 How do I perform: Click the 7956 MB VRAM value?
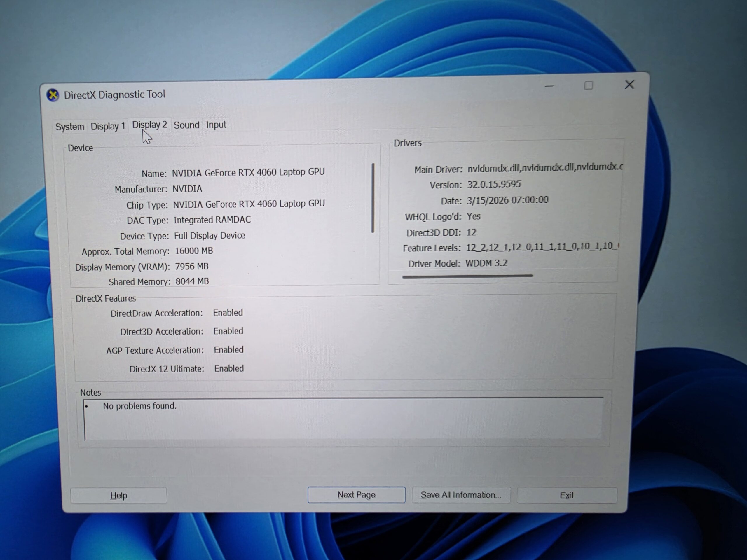click(x=192, y=266)
